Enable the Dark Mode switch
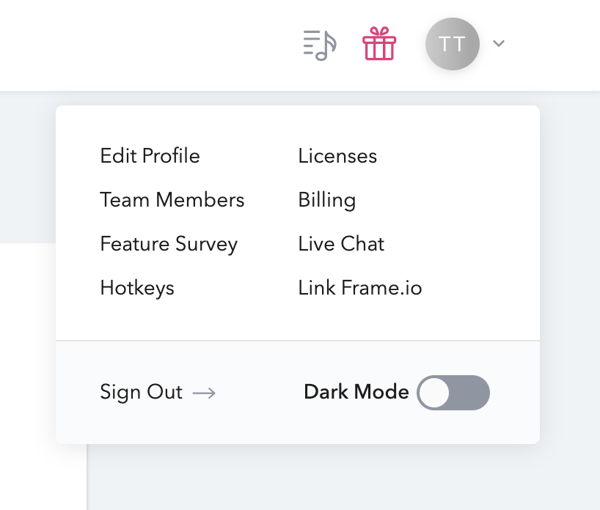 point(453,393)
